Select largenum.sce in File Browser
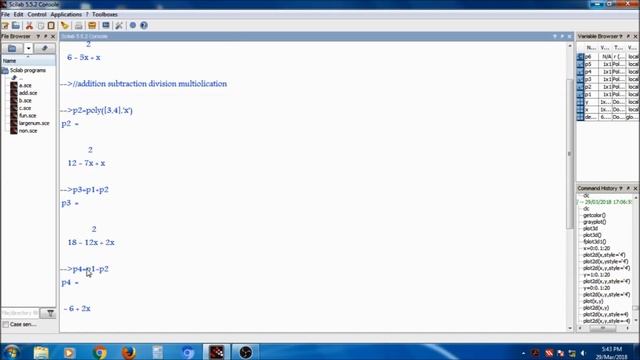 point(34,123)
